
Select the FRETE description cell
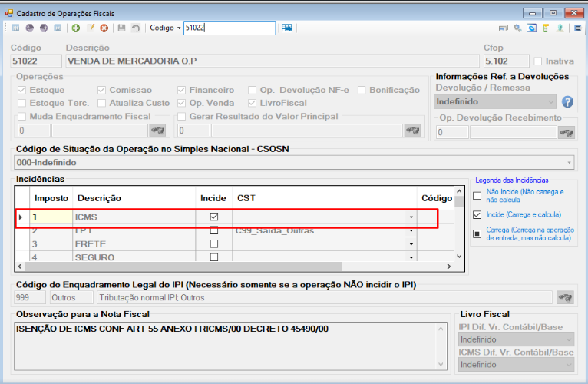tap(134, 244)
